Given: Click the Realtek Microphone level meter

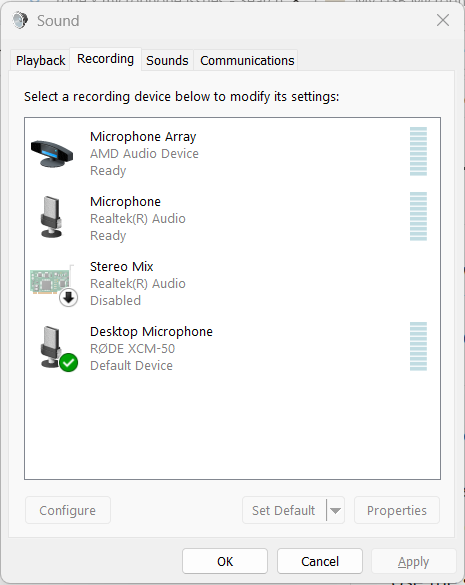Looking at the screenshot, I should point(418,216).
